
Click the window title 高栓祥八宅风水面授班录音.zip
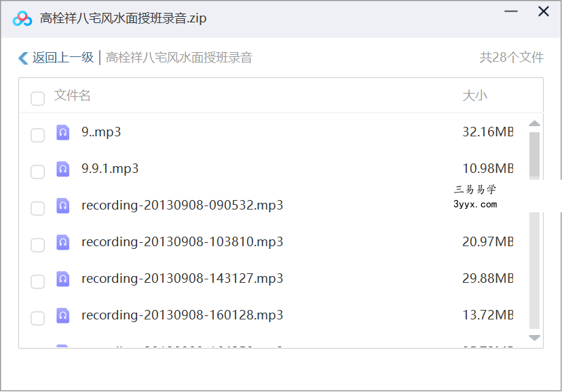click(123, 18)
